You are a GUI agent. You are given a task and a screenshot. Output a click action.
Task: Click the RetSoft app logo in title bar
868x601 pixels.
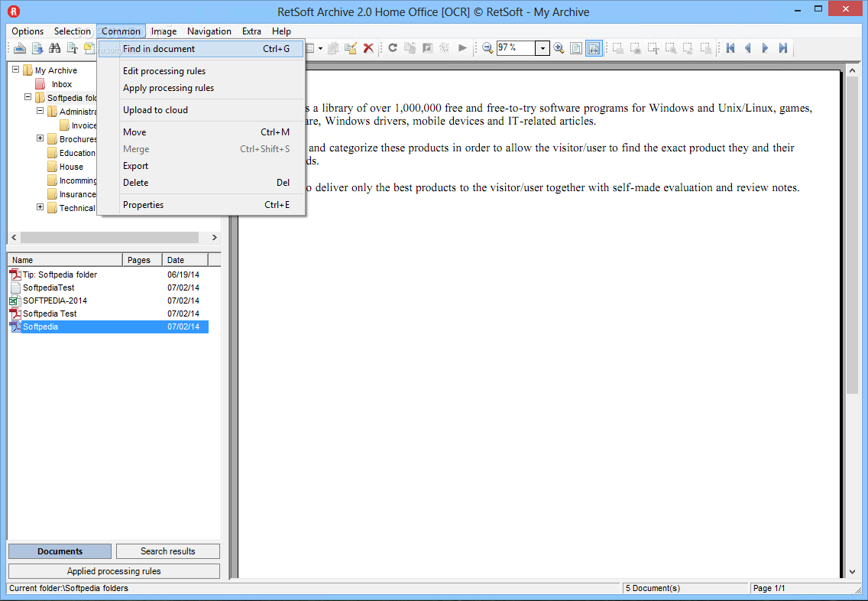(13, 11)
